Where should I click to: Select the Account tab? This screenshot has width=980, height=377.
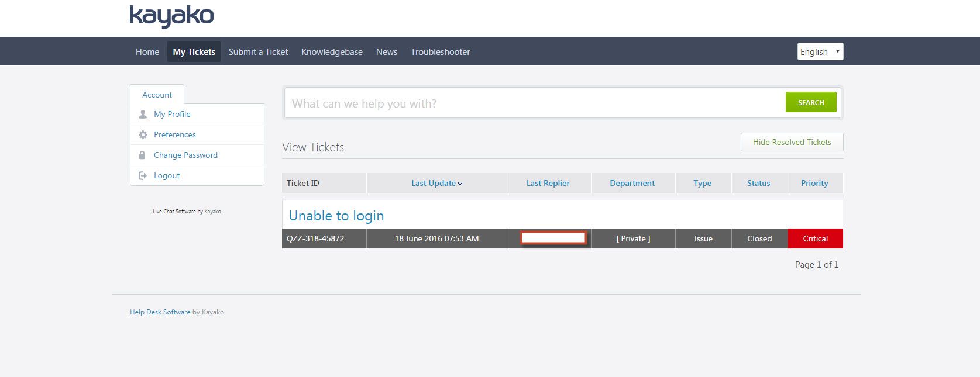click(x=157, y=95)
